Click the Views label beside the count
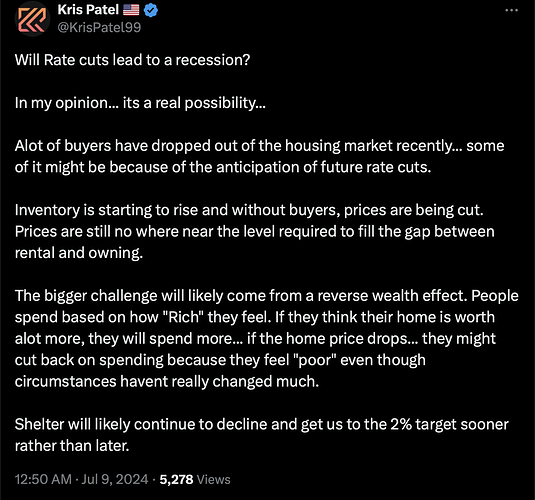 [214, 479]
